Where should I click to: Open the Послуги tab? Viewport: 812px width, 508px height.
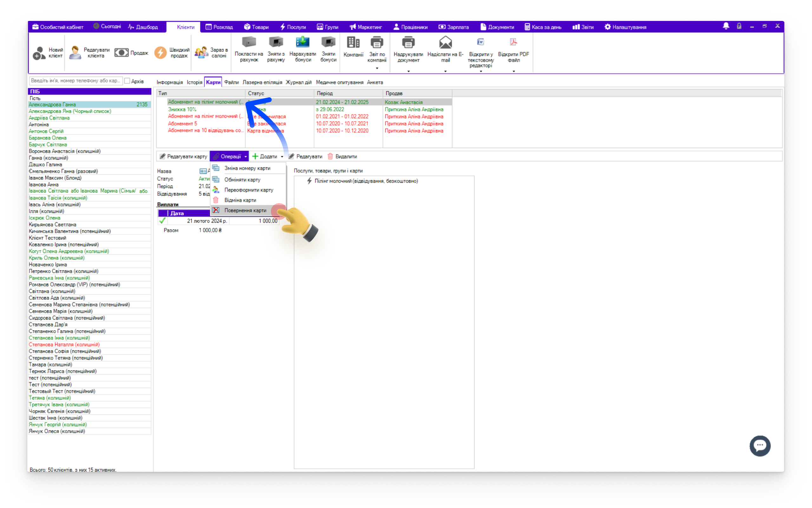(x=293, y=27)
